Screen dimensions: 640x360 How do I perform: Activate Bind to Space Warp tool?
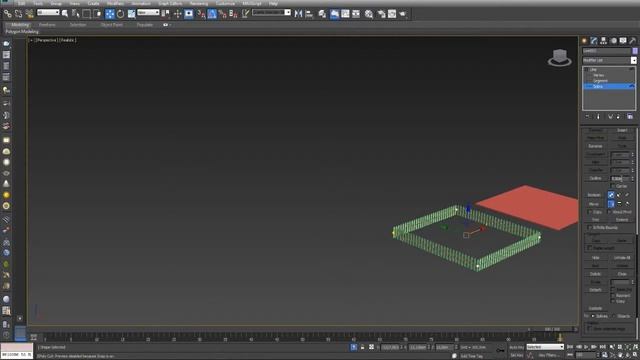[x=29, y=14]
